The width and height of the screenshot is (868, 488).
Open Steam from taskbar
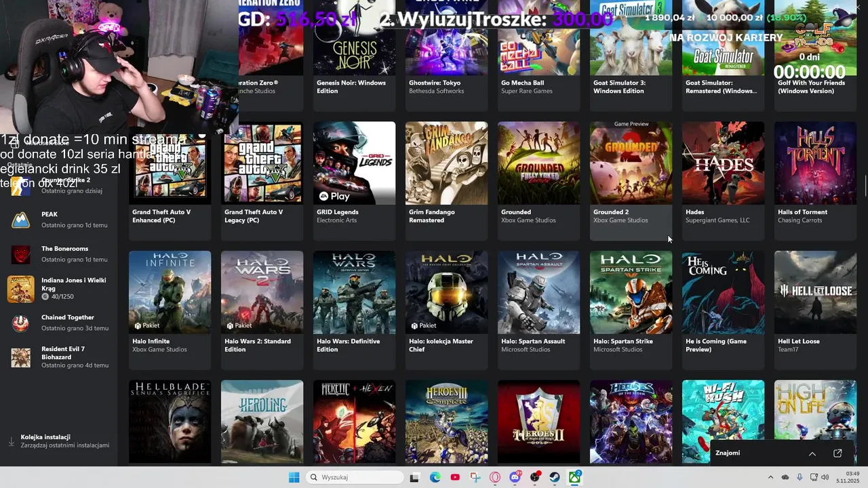(x=555, y=477)
